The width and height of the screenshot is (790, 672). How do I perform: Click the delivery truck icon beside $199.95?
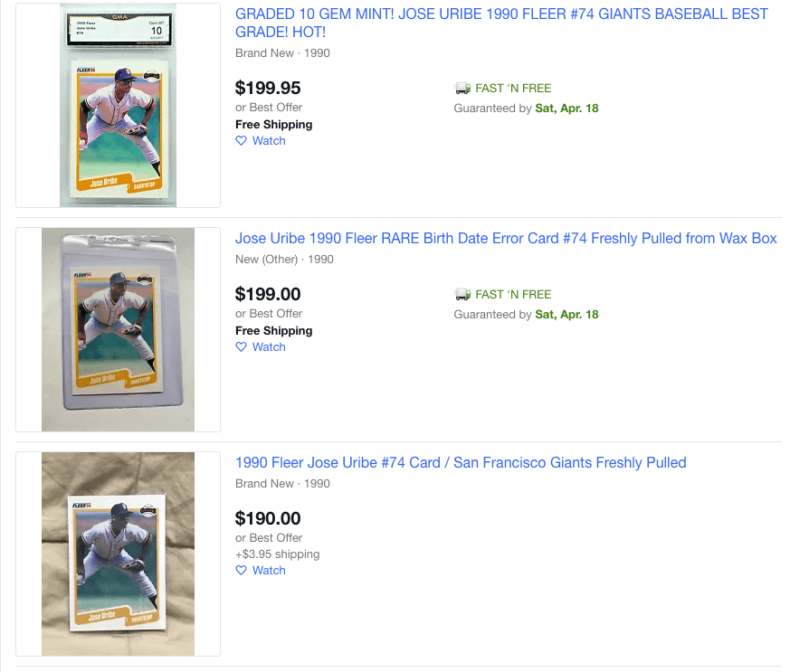[x=462, y=89]
